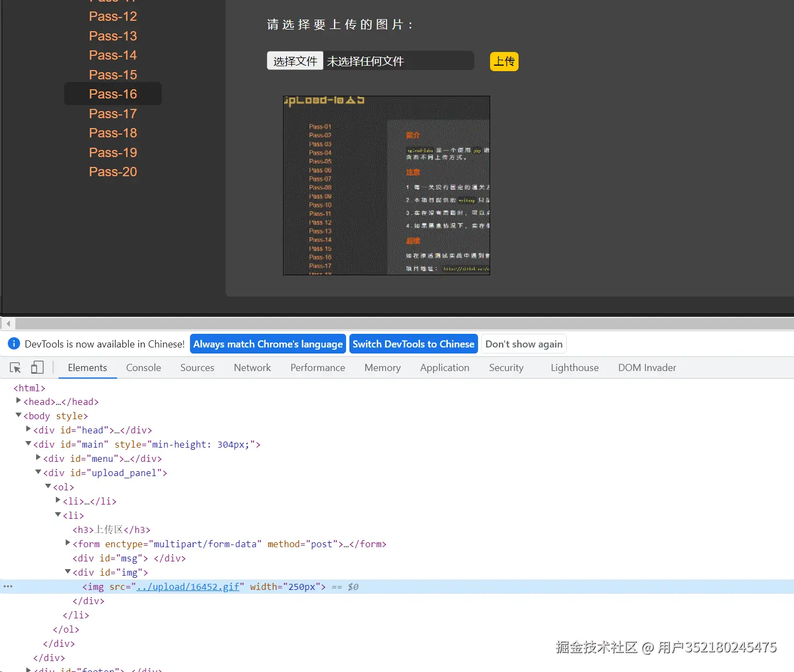Open Pass-12 in the sidebar
The height and width of the screenshot is (672, 794).
113,16
